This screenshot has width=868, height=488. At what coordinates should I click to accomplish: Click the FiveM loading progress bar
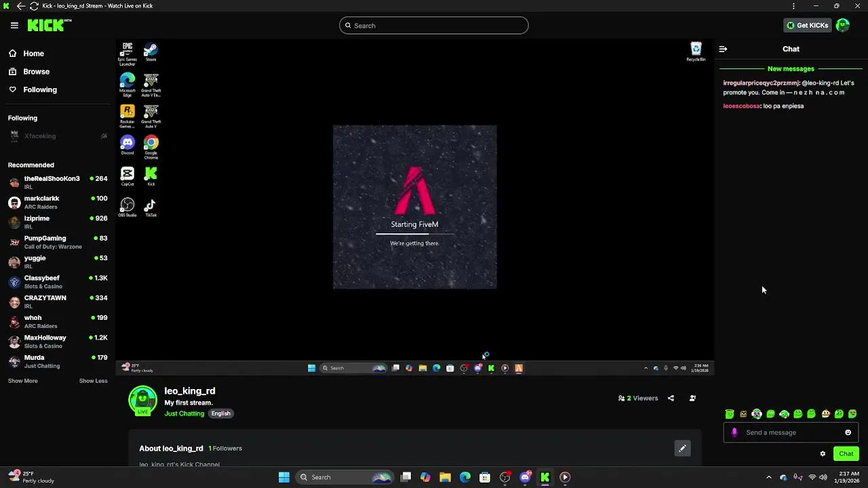pos(414,234)
